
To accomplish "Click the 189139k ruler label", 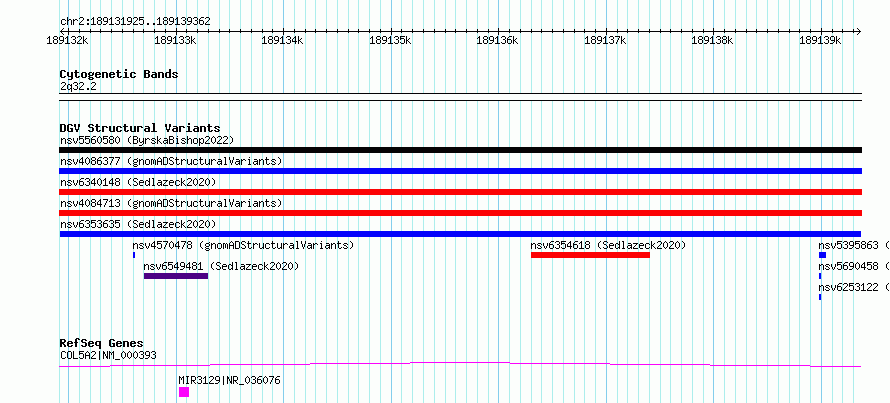I will coord(820,40).
